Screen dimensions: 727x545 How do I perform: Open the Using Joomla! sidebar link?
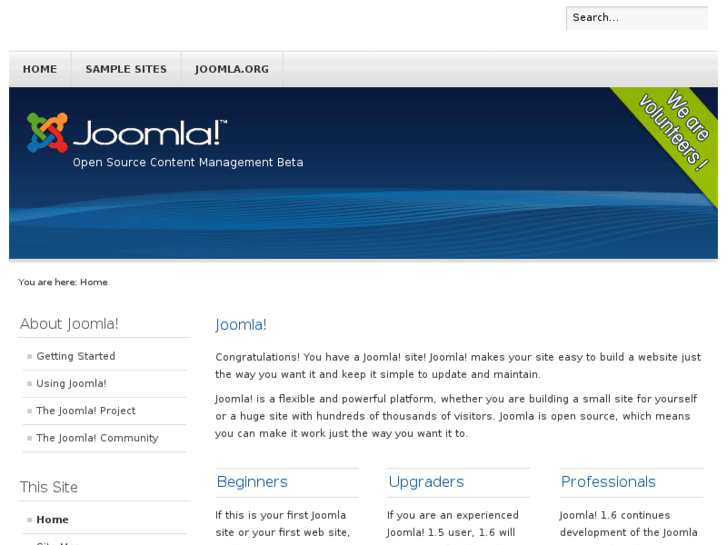point(71,384)
